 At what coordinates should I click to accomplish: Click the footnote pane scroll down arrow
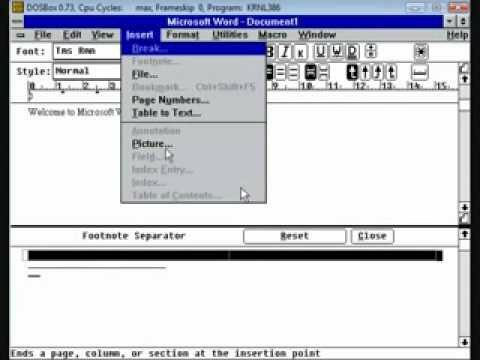pyautogui.click(x=465, y=342)
